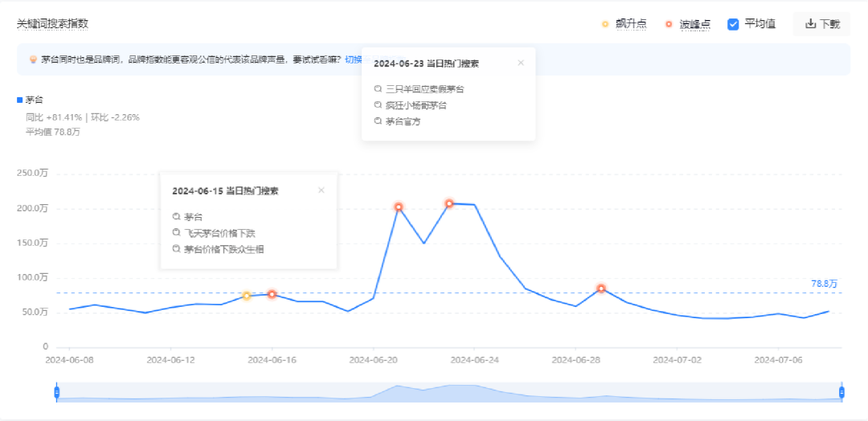Click the left handle of range slider

(x=56, y=392)
